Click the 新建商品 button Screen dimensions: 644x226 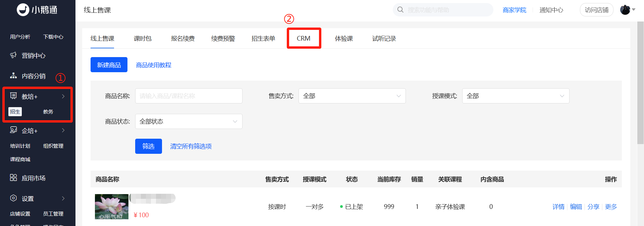(109, 65)
